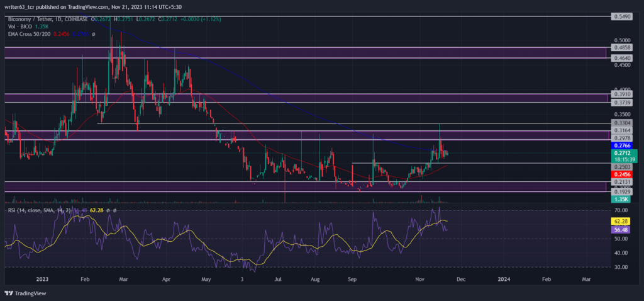
Task: Click the Nov label on time axis
Action: [420, 279]
